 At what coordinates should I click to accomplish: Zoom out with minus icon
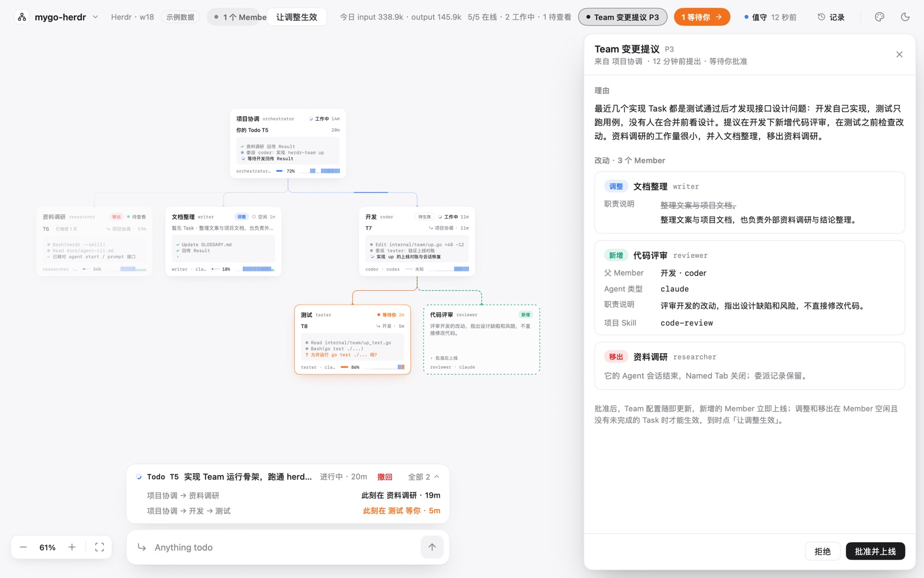click(23, 547)
